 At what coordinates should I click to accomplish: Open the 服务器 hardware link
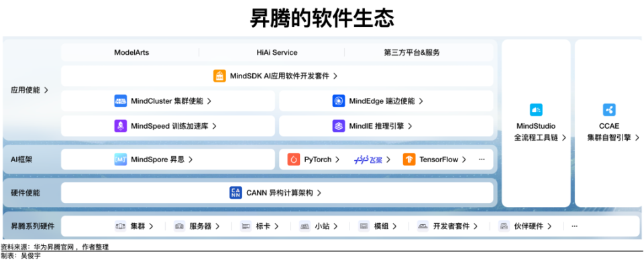point(200,226)
